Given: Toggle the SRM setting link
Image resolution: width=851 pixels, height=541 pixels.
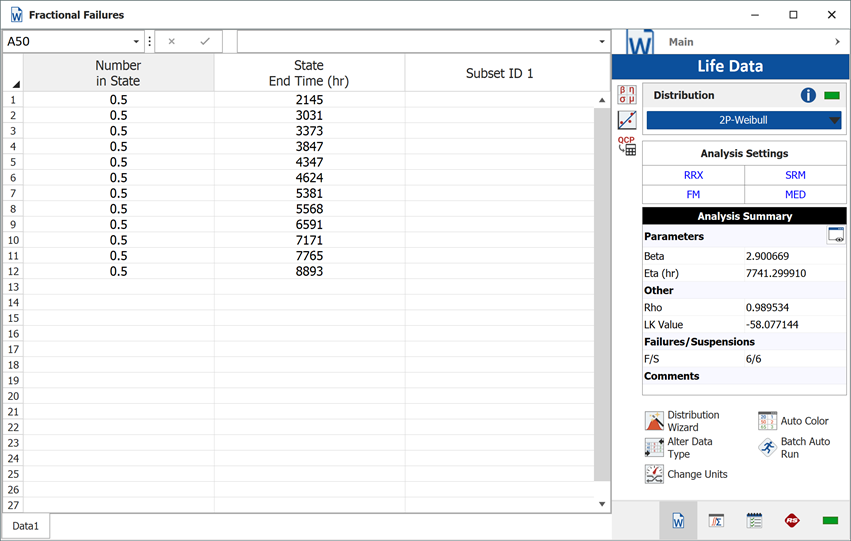Looking at the screenshot, I should coord(795,175).
